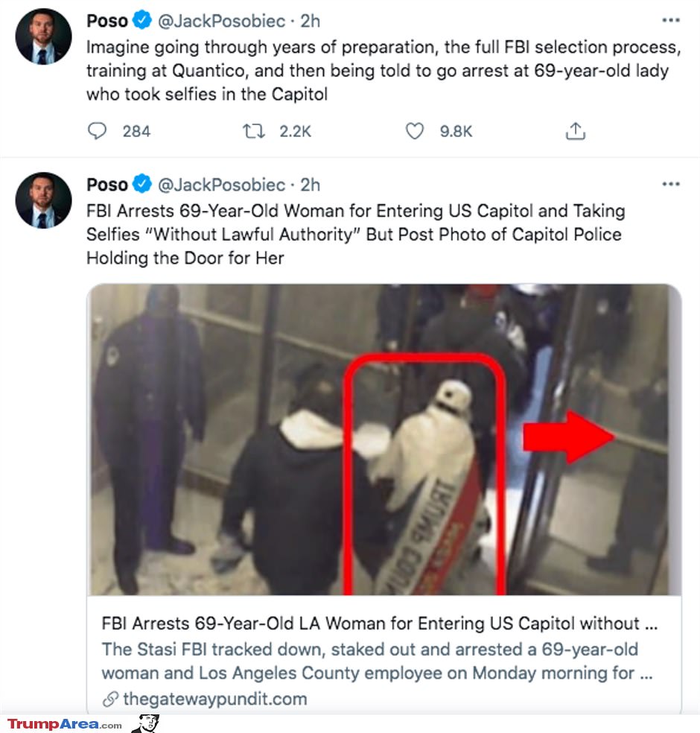
Task: Like the first tweet with the heart icon
Action: [x=415, y=132]
